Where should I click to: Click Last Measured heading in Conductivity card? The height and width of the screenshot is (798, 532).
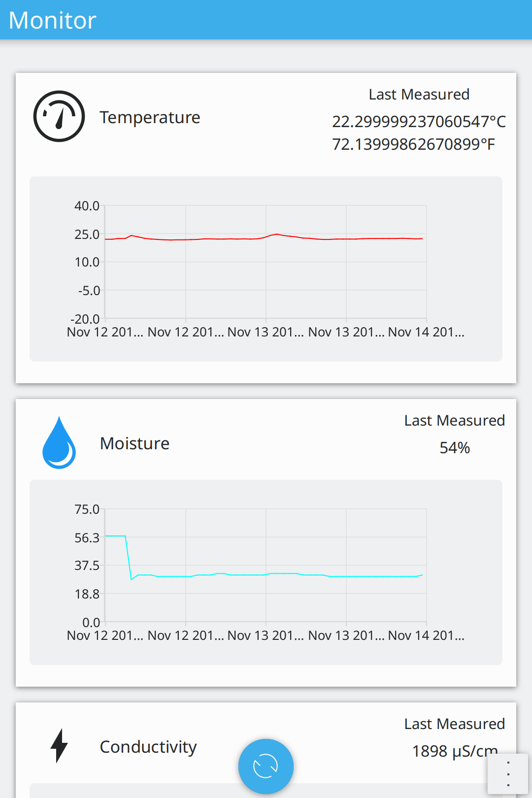[454, 724]
